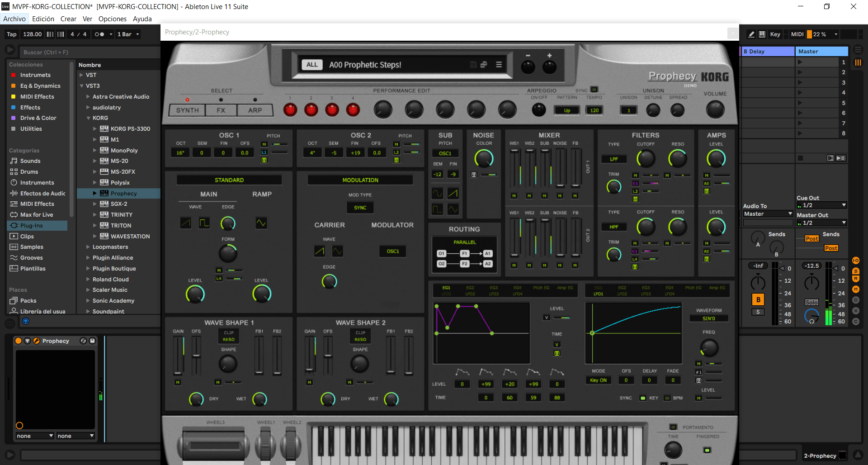Toggle FINGERED portamento indicator
Image resolution: width=868 pixels, height=465 pixels.
[x=707, y=450]
